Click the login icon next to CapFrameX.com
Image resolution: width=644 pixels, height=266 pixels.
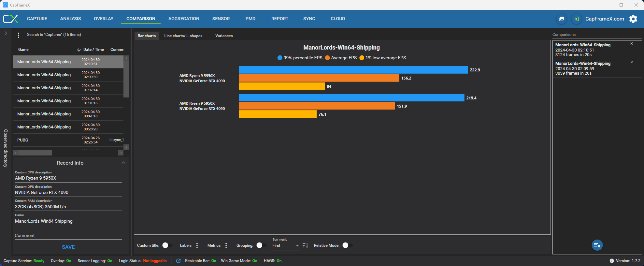tap(577, 19)
